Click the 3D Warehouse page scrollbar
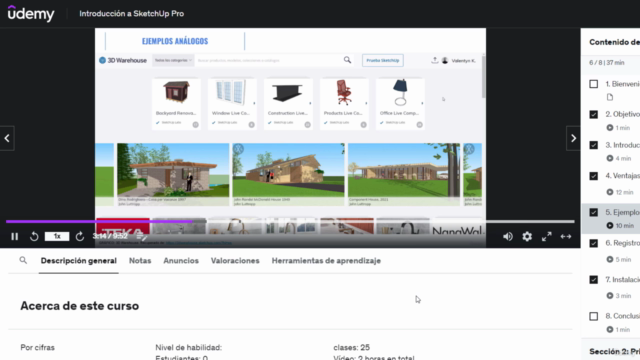This screenshot has width=640, height=360. 484,78
